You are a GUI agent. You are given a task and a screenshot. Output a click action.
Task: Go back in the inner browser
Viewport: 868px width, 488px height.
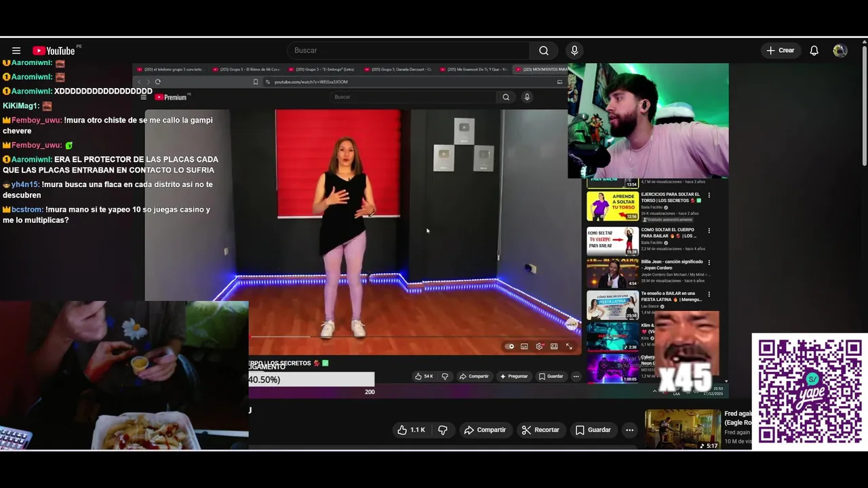coord(140,82)
